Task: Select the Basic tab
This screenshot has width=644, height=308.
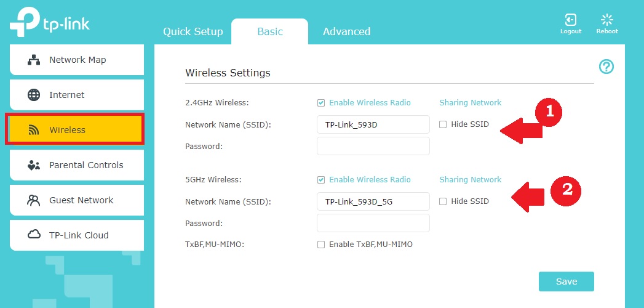Action: [x=270, y=31]
